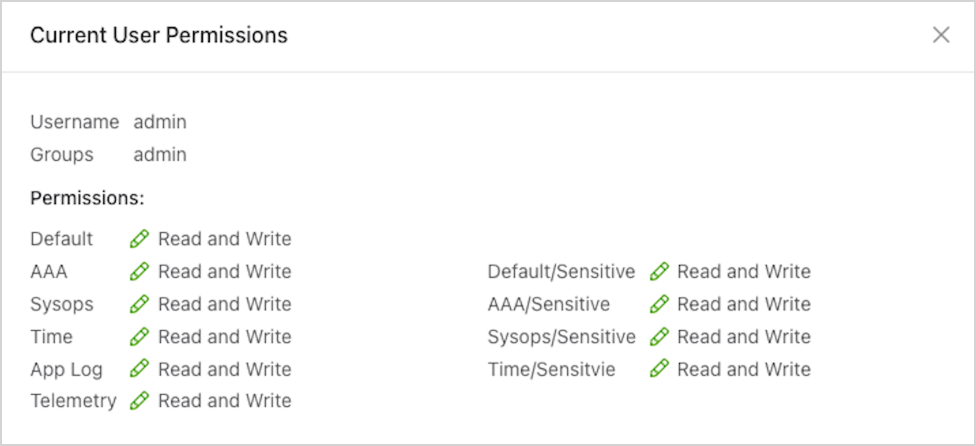
Task: Click the pencil icon next to Default
Action: 140,239
